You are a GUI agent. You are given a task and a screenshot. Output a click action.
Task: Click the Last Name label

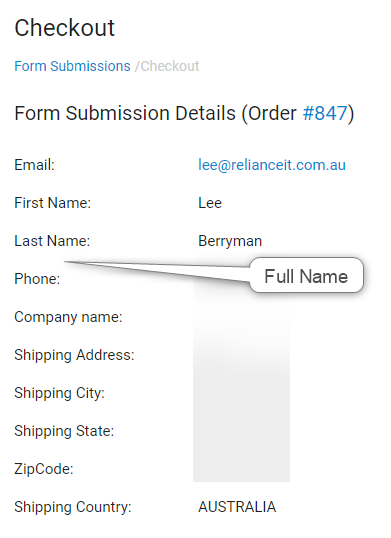(x=52, y=241)
